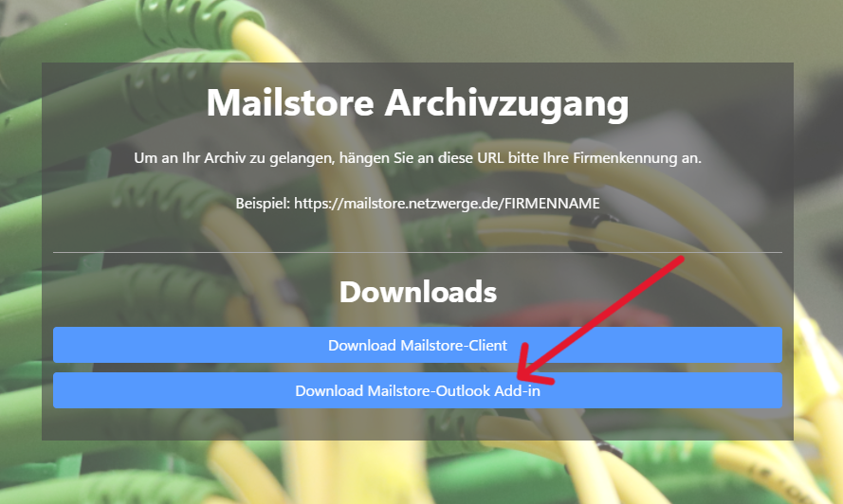This screenshot has width=843, height=504.
Task: Click the Download Mailstore-Client button
Action: click(417, 345)
